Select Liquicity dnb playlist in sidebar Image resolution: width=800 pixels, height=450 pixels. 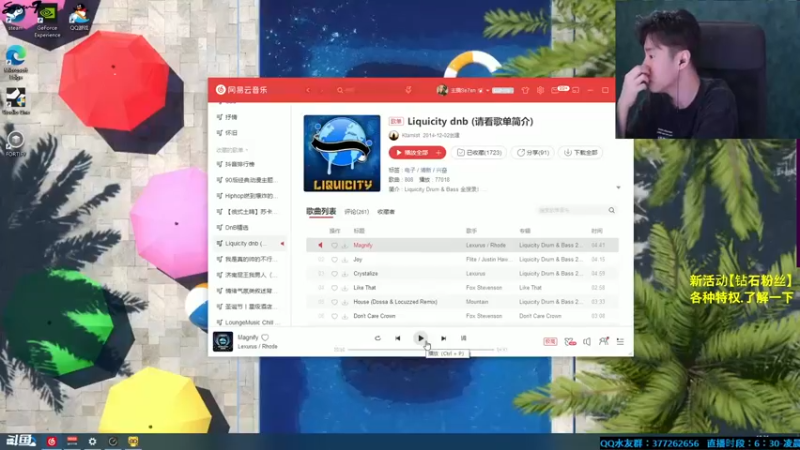[x=249, y=243]
